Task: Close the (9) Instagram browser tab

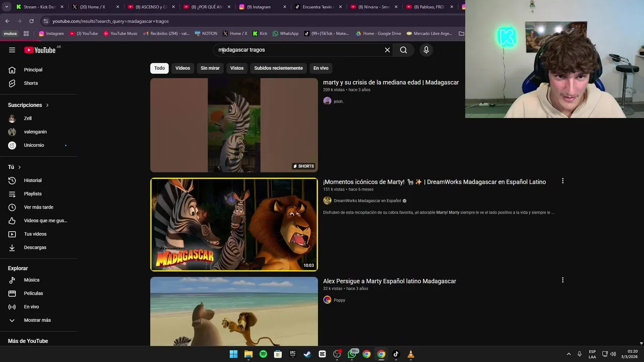Action: pyautogui.click(x=285, y=7)
